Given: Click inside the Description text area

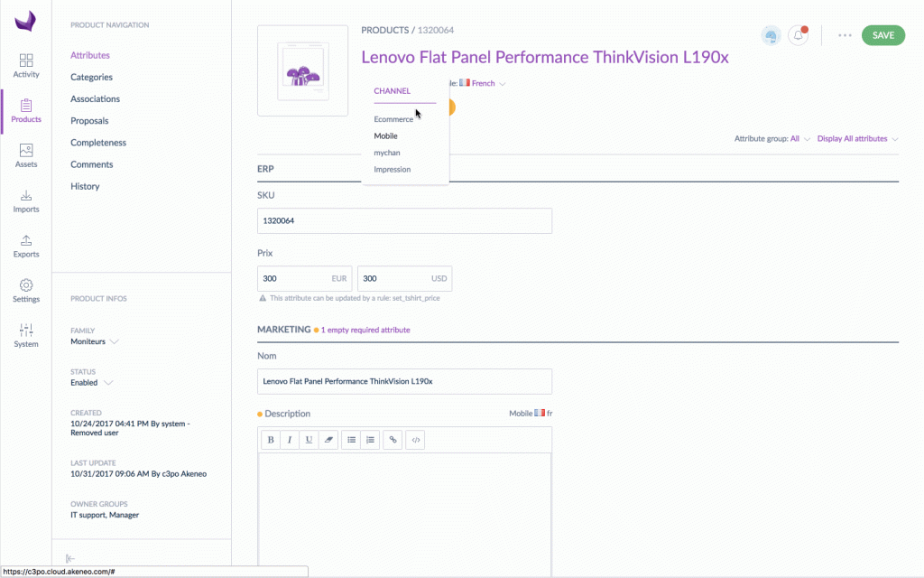Looking at the screenshot, I should click(x=405, y=513).
